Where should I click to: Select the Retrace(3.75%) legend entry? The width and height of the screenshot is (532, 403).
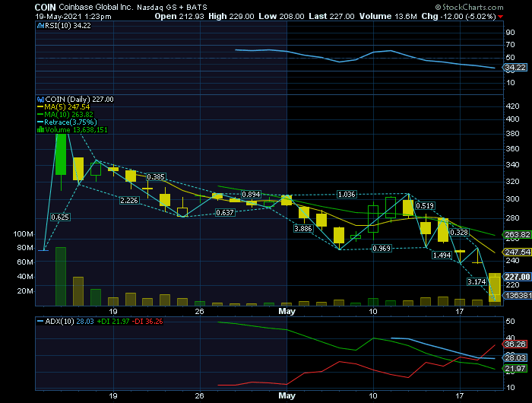pyautogui.click(x=67, y=122)
